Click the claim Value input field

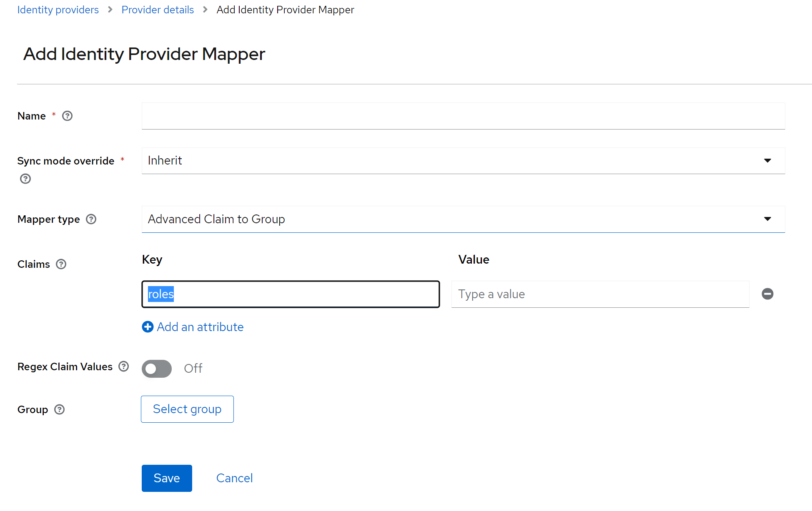[x=600, y=294]
